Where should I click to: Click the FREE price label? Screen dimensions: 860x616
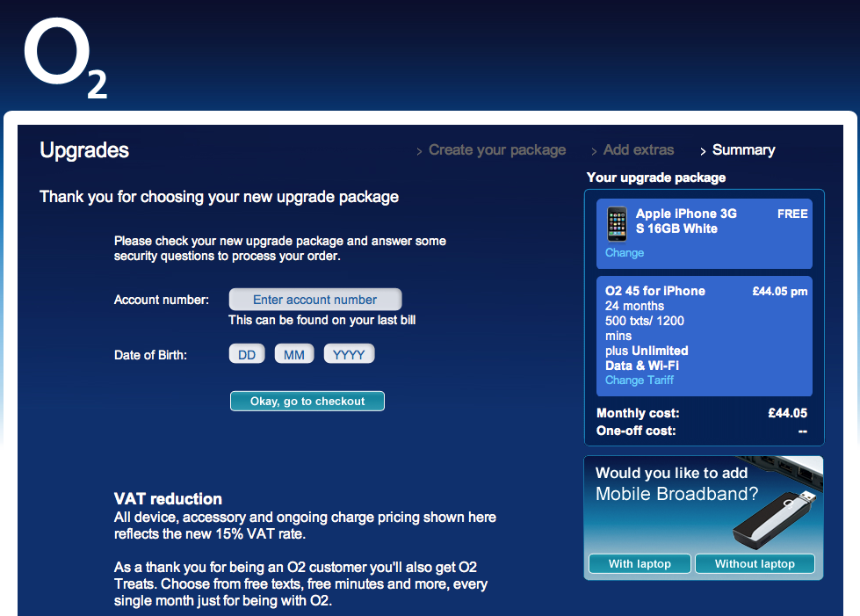point(792,214)
